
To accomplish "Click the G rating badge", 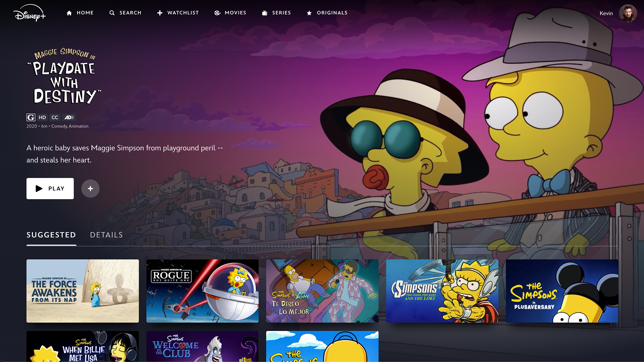I will click(x=31, y=117).
